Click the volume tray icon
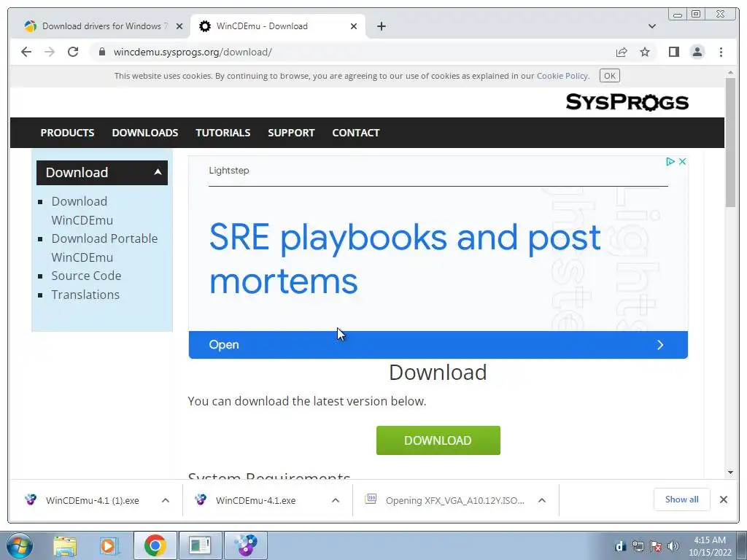This screenshot has height=560, width=747. coord(673,546)
